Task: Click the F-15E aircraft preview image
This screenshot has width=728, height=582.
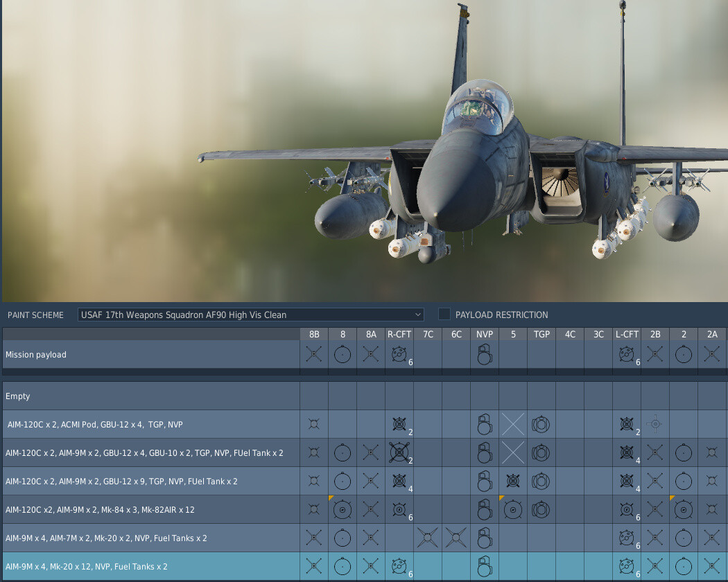Action: point(365,151)
